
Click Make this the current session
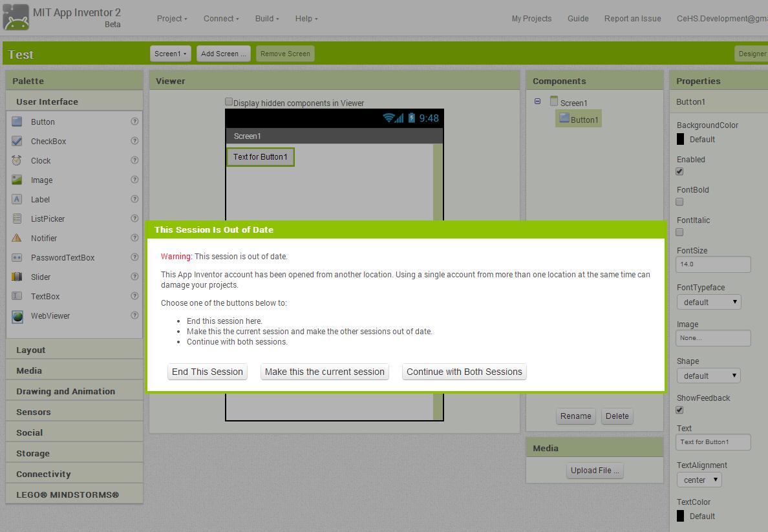pos(325,372)
